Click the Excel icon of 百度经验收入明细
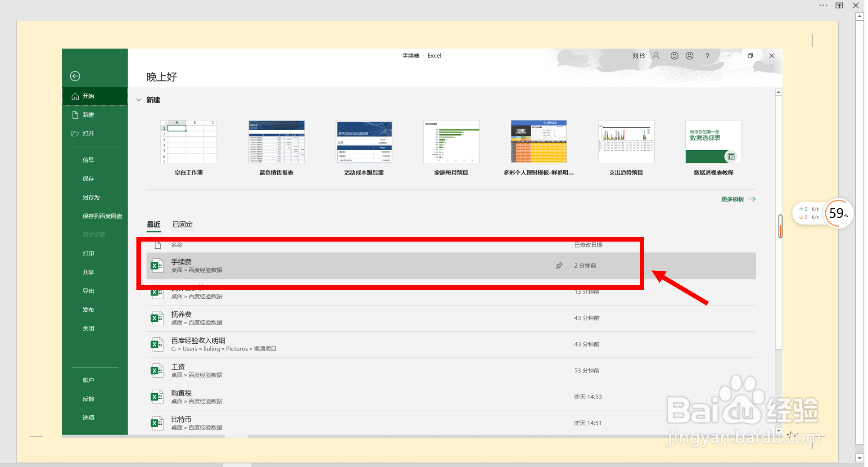This screenshot has width=868, height=467. click(157, 345)
